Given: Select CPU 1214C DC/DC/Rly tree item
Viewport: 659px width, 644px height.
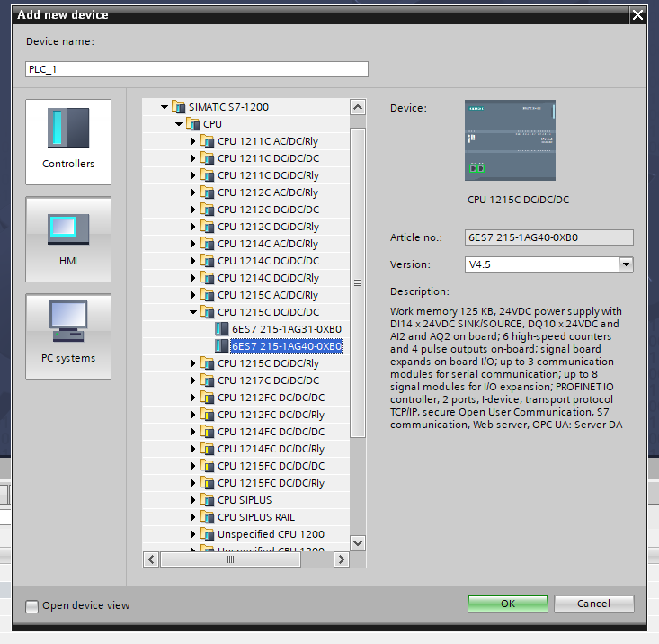Looking at the screenshot, I should (268, 278).
